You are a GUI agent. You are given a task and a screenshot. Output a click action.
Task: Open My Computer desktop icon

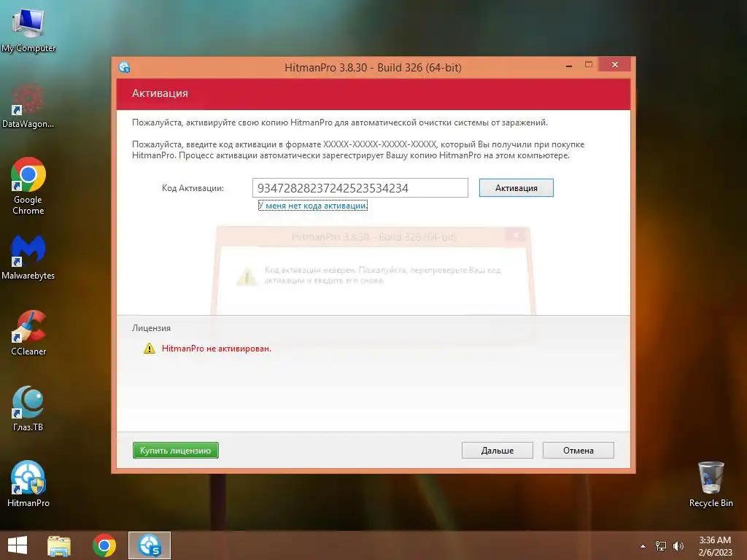28,29
